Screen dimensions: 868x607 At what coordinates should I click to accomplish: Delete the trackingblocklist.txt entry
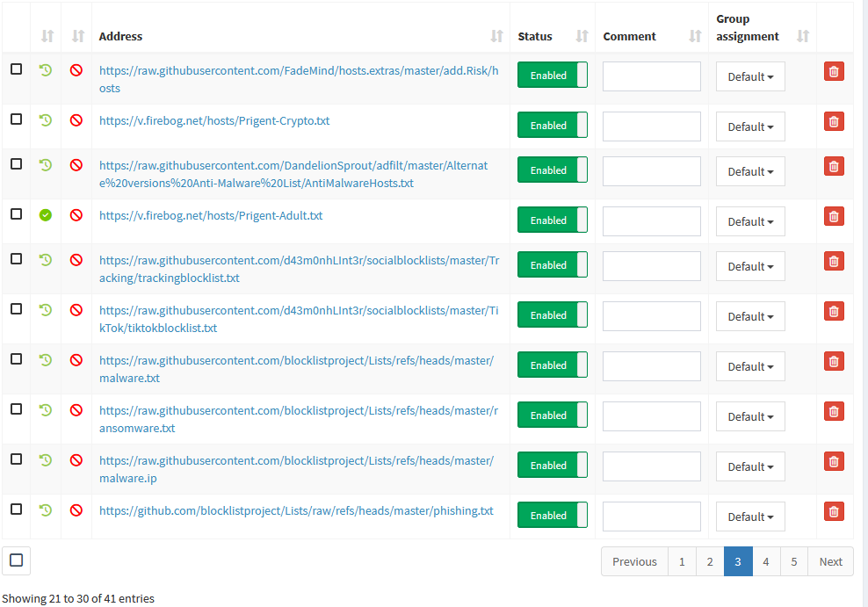point(834,261)
